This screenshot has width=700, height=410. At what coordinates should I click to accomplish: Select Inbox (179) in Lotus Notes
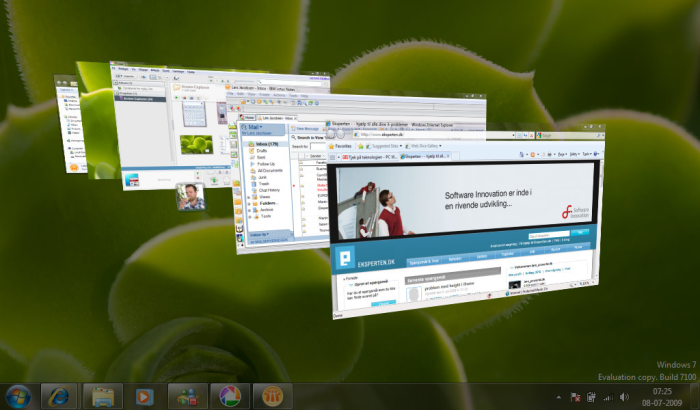coord(267,144)
